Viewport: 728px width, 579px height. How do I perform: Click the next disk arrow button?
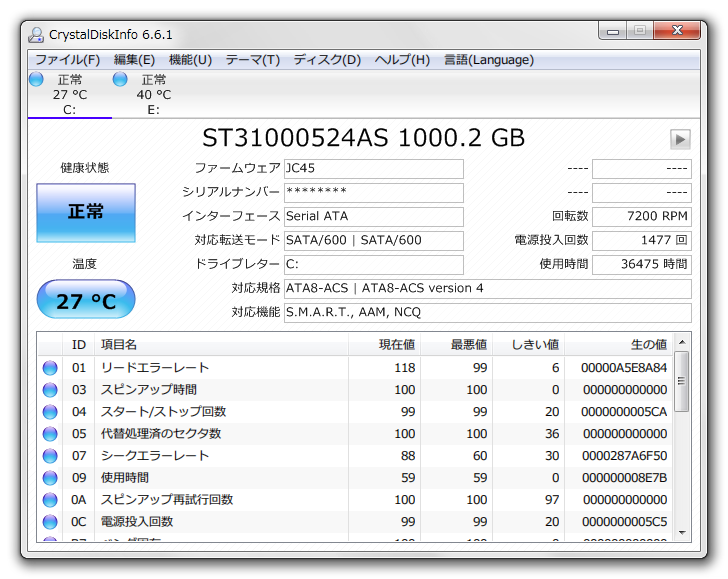pyautogui.click(x=680, y=139)
